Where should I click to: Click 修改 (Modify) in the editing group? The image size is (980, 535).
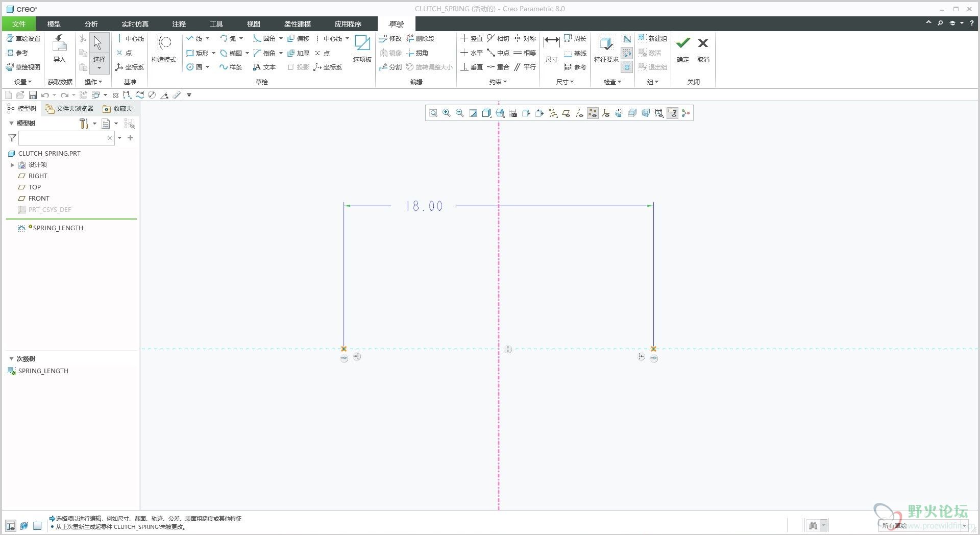point(390,38)
